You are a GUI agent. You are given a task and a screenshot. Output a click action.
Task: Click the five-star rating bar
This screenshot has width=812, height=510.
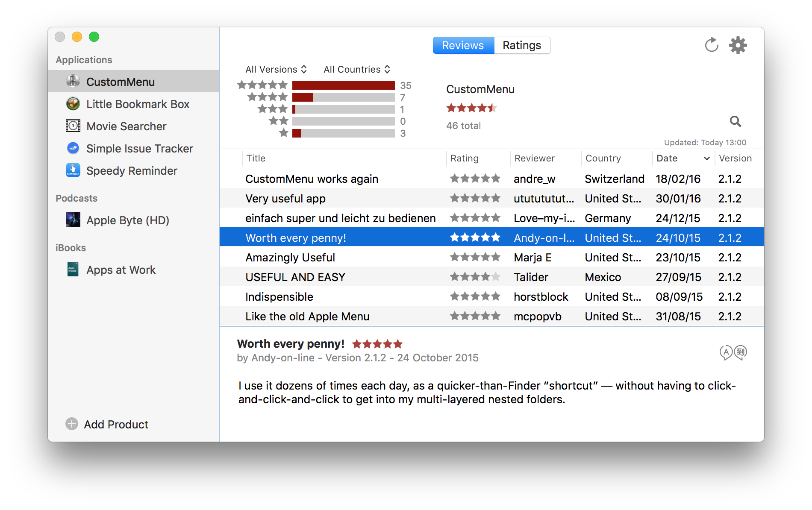pyautogui.click(x=343, y=85)
